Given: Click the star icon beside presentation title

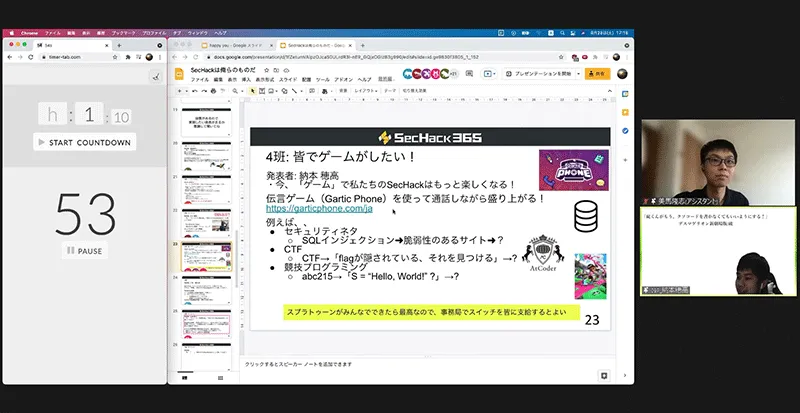Looking at the screenshot, I should pos(266,70).
